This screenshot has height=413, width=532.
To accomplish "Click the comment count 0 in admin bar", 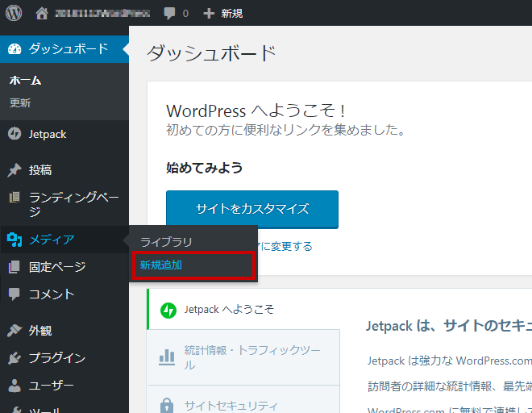I will pos(185,14).
